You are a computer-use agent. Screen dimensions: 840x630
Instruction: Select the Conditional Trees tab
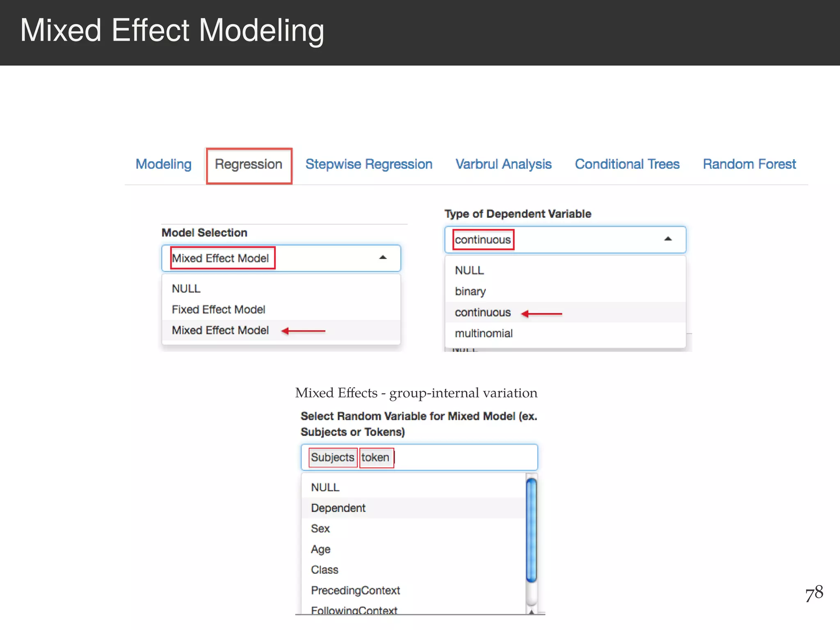627,164
